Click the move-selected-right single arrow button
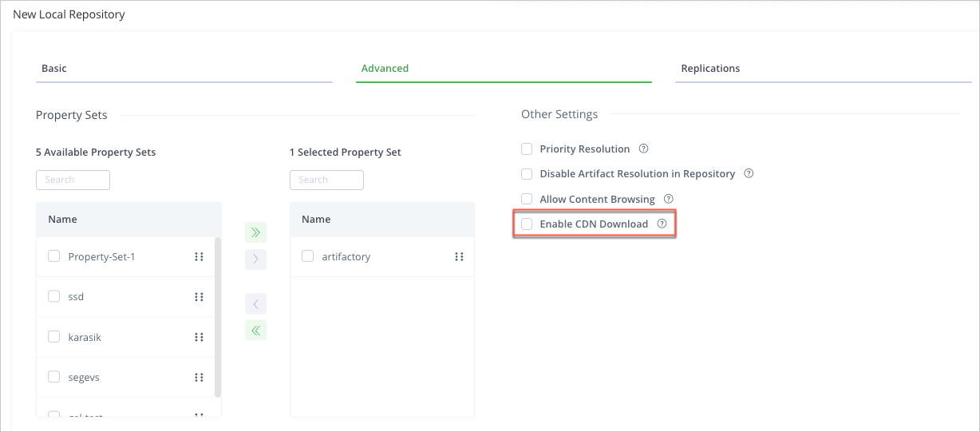 pyautogui.click(x=255, y=260)
